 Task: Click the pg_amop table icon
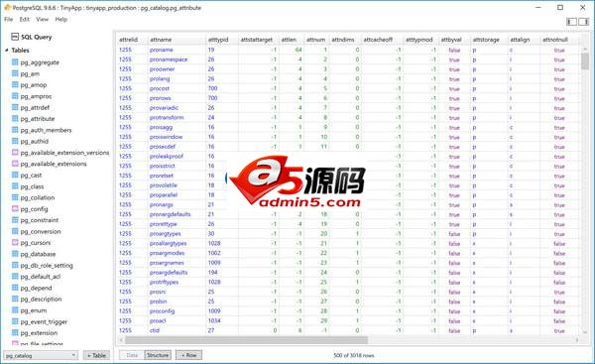tap(15, 84)
